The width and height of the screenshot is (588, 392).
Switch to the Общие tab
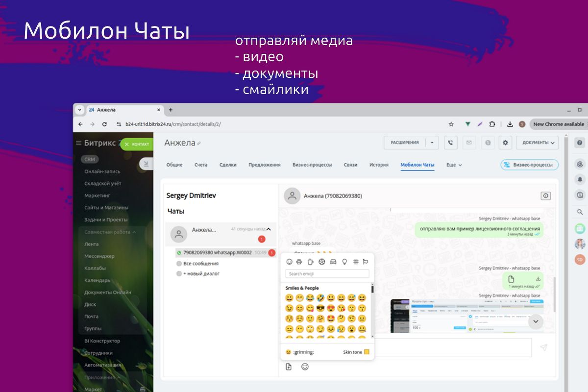click(174, 165)
